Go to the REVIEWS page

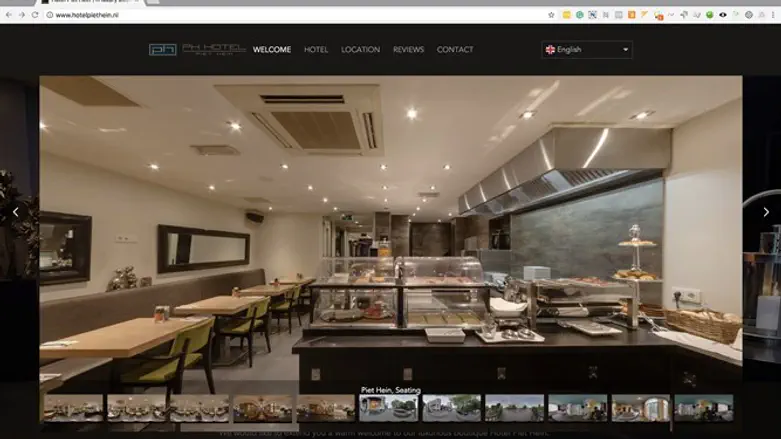[x=408, y=49]
